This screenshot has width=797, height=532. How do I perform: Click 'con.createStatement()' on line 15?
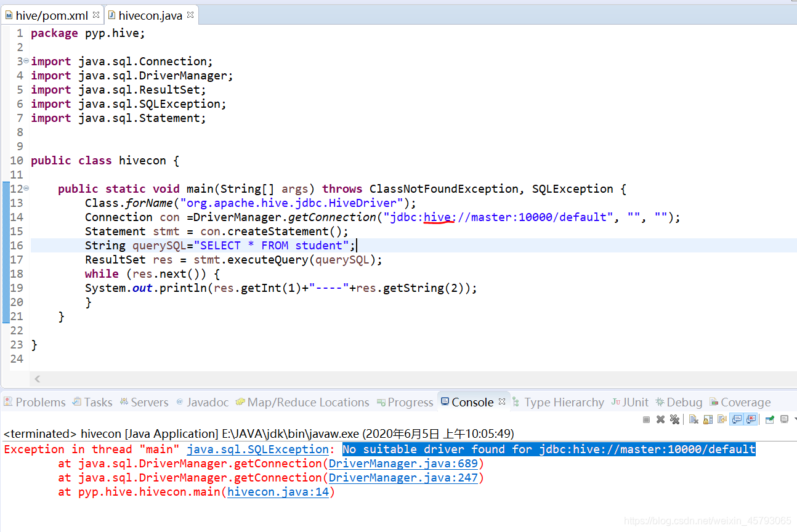coord(285,232)
